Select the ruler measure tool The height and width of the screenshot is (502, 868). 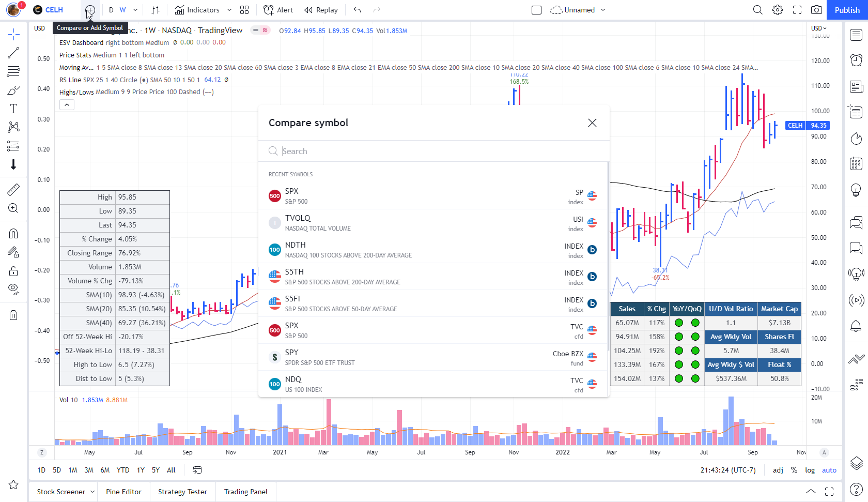click(x=13, y=190)
